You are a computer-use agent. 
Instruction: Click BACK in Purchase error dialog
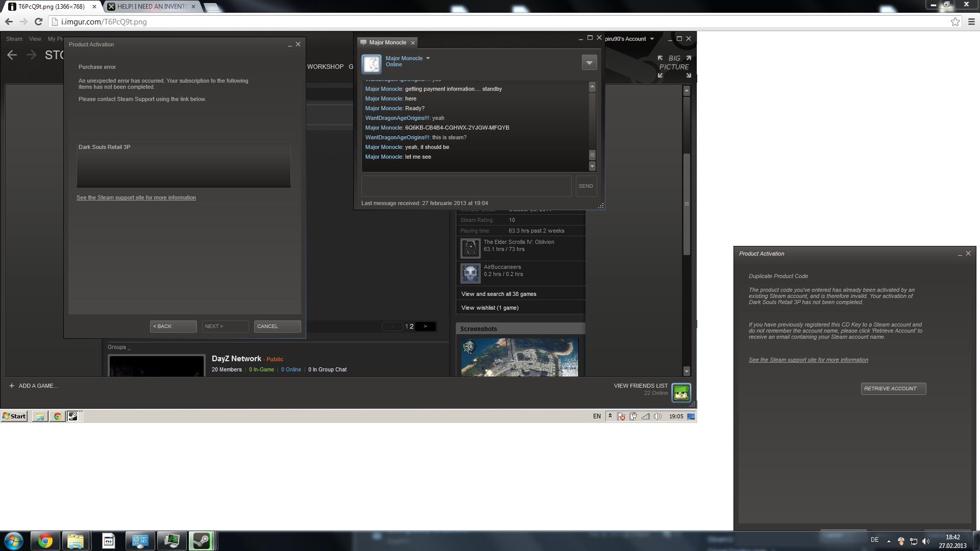point(173,327)
